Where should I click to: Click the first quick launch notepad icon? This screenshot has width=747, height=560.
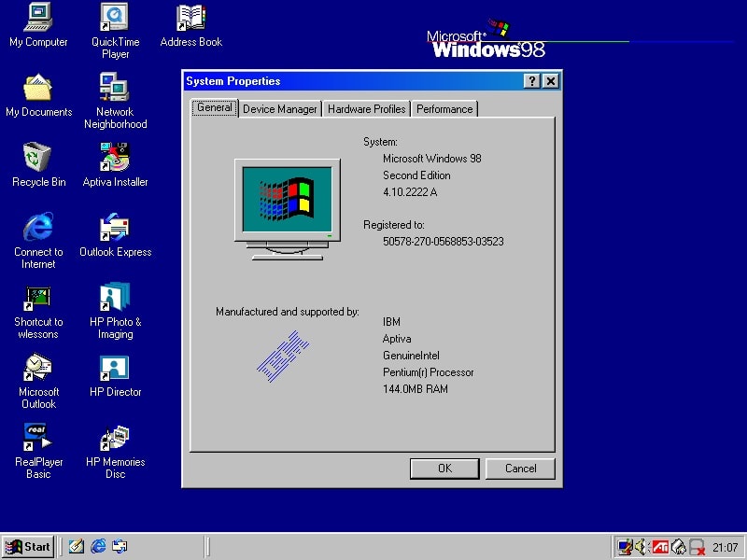pyautogui.click(x=77, y=546)
